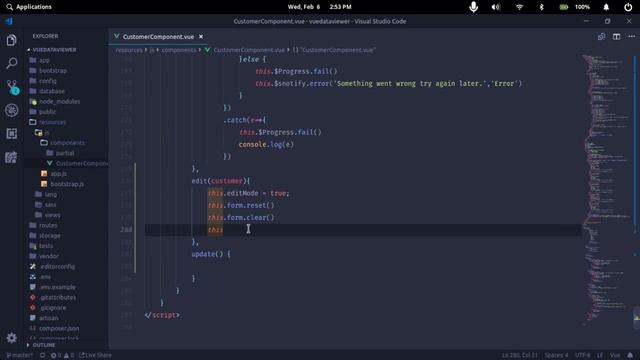The image size is (640, 360).
Task: Open the volume indicator in system tray
Action: (x=496, y=7)
